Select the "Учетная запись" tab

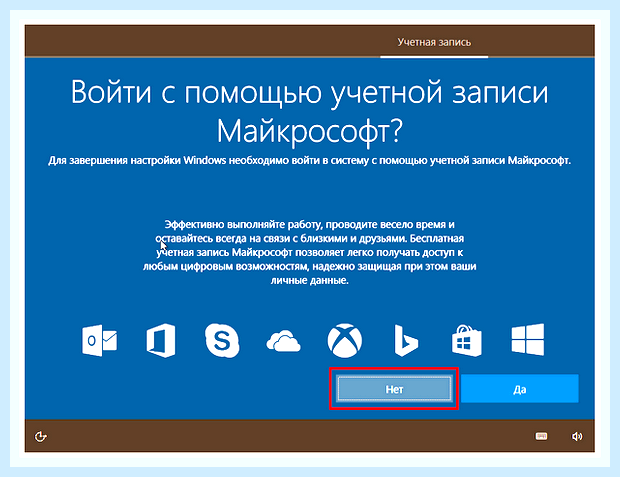[x=434, y=42]
